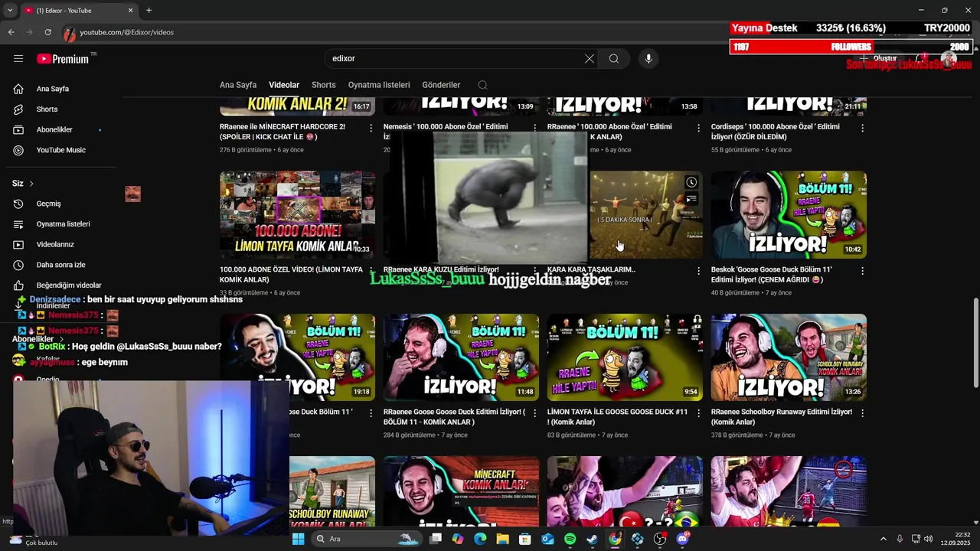
Task: Click the taskbar Ara search box
Action: (366, 539)
